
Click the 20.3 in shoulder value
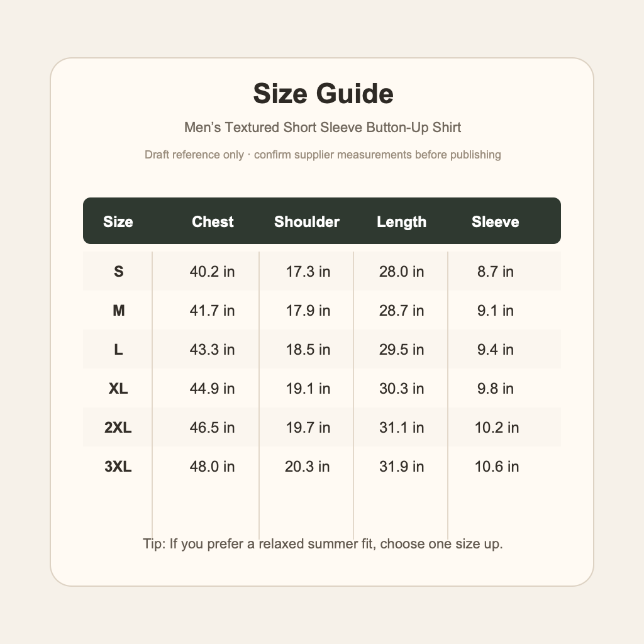click(307, 467)
